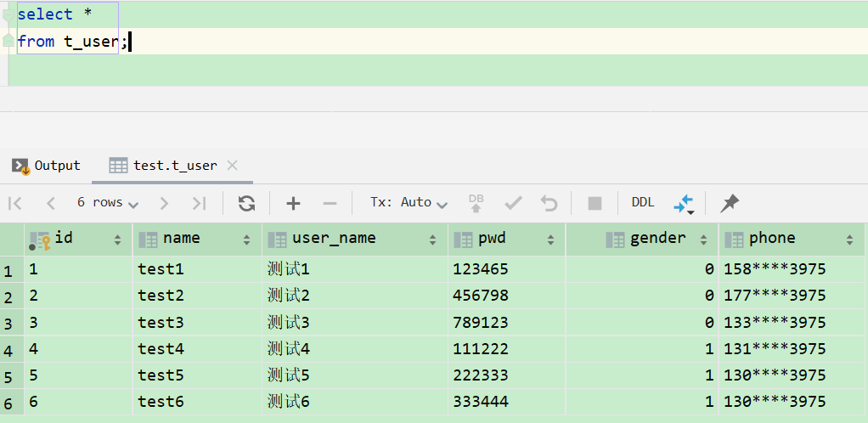Click the gender cell in test4 row

point(642,349)
